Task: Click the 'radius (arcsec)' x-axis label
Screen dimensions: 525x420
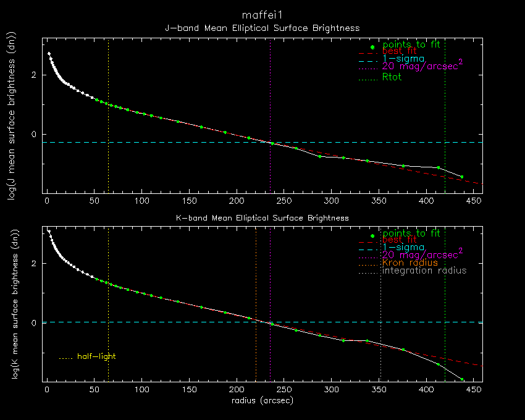Action: coord(262,400)
